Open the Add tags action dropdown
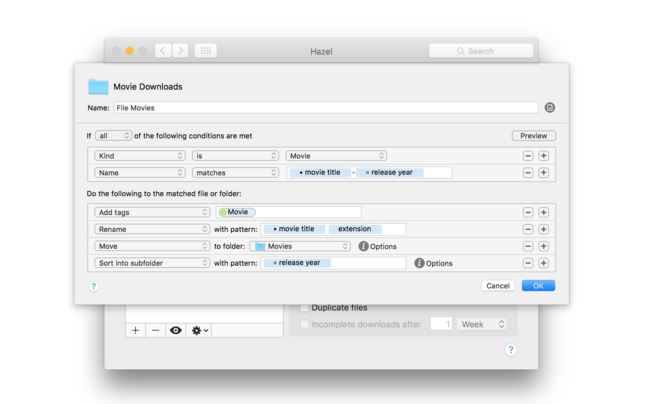Image resolution: width=650 pixels, height=404 pixels. click(x=152, y=213)
